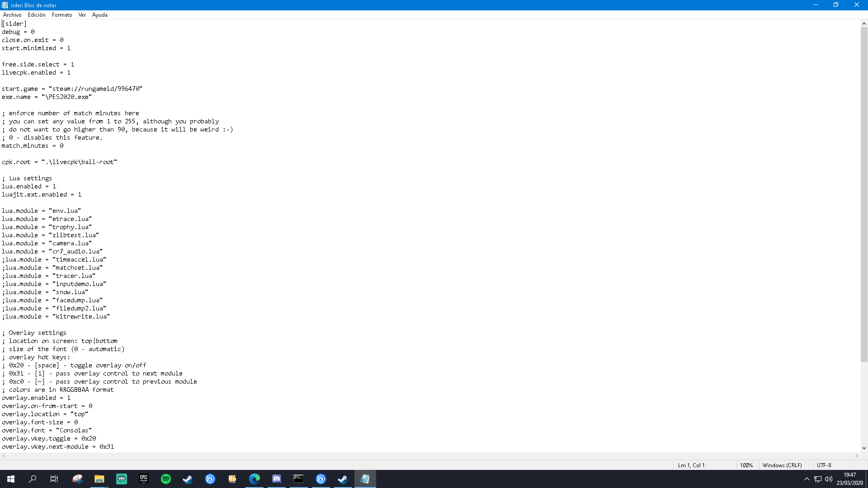Launch Snipping tool from taskbar

click(77, 479)
